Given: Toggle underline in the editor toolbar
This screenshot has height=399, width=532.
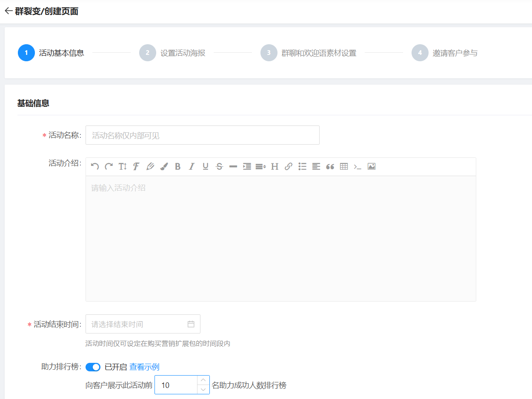Looking at the screenshot, I should [206, 167].
